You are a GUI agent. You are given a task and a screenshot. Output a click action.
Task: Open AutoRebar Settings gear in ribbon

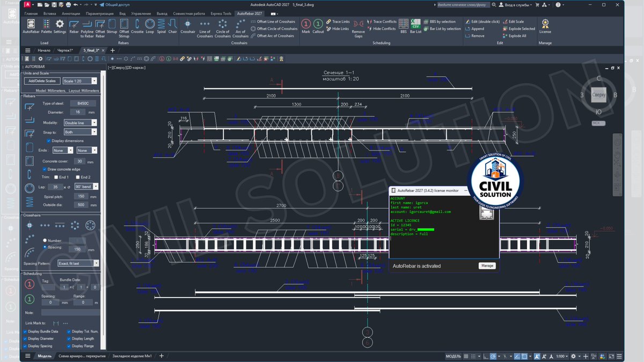click(60, 26)
